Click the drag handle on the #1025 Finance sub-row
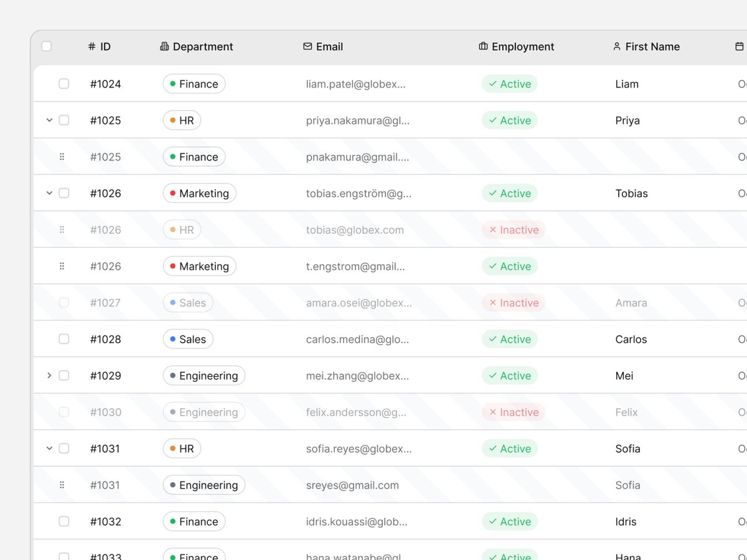This screenshot has width=747, height=560. click(x=62, y=156)
